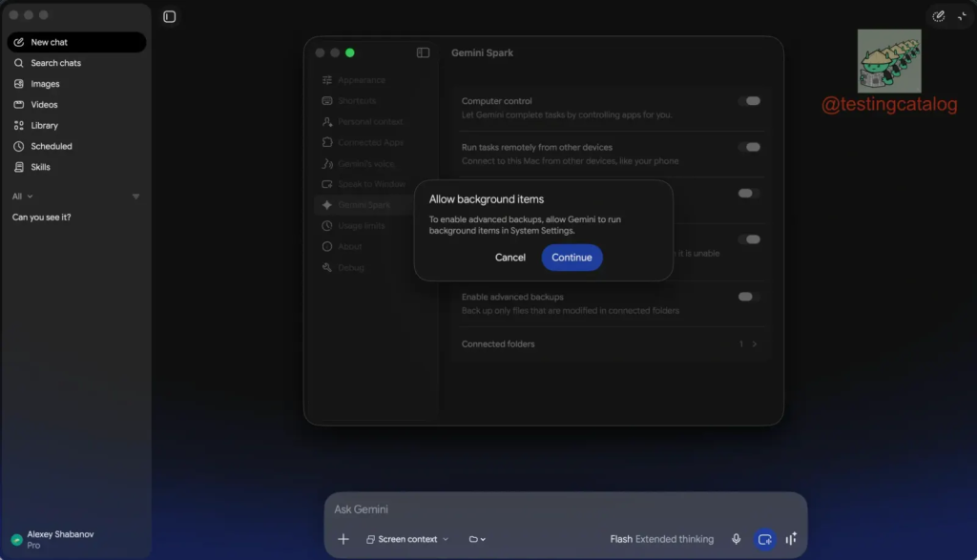Click the Debug wrench icon in settings
This screenshot has width=977, height=560.
[327, 267]
